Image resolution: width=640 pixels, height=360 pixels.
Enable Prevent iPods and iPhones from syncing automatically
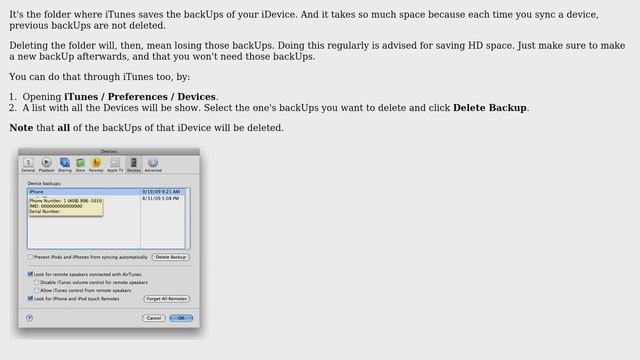coord(30,257)
